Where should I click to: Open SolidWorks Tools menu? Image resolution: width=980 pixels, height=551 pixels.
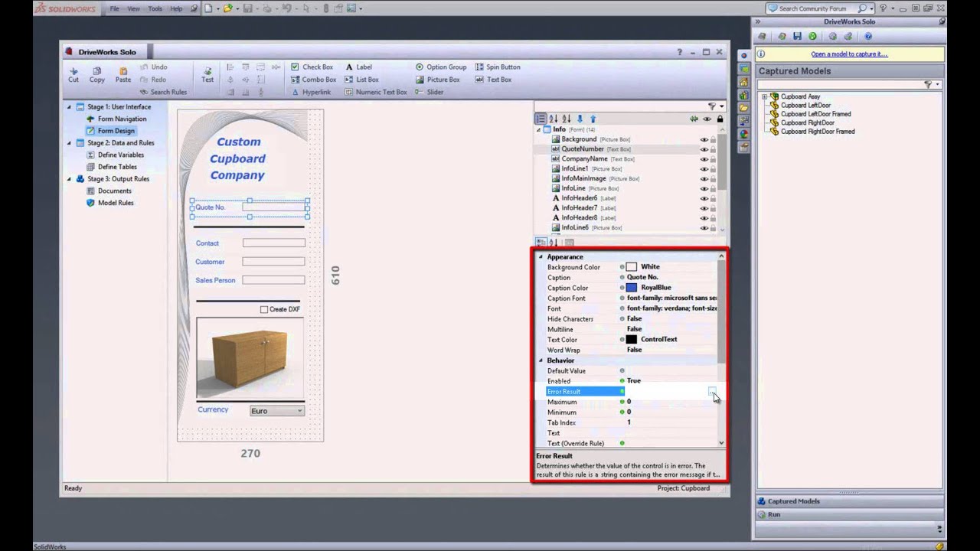point(155,8)
